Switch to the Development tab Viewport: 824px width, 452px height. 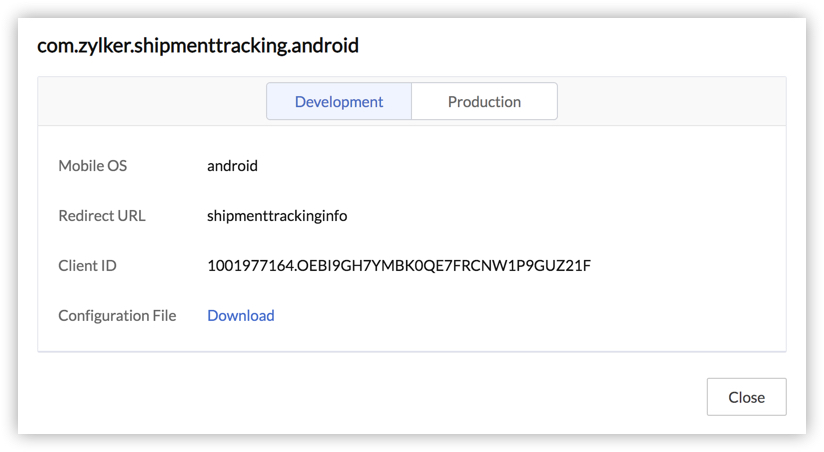(x=339, y=102)
